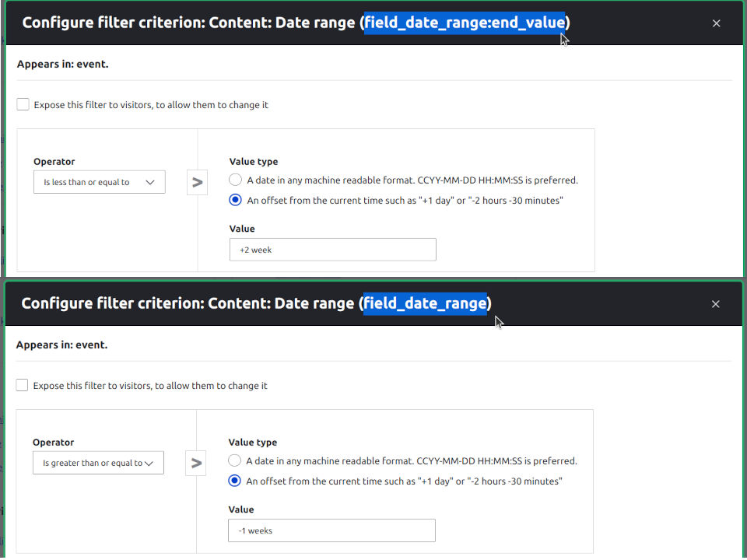The width and height of the screenshot is (747, 560).
Task: Click the highlighted 'field_date_range:end_value' title text
Action: [x=465, y=23]
